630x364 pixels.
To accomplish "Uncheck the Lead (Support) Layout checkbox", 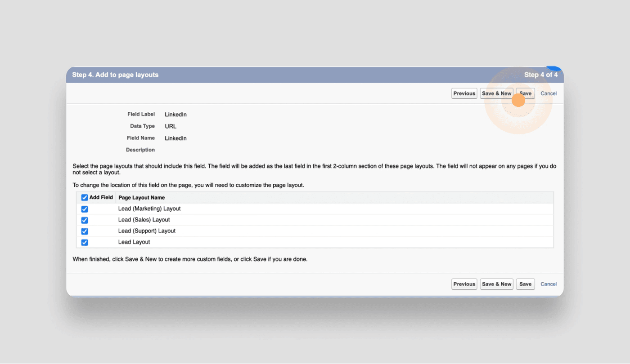I will (85, 231).
